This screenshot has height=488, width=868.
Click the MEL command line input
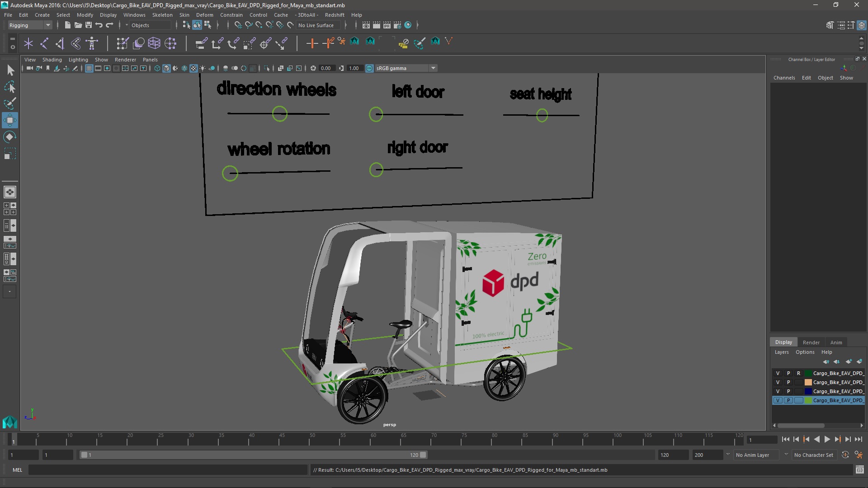pyautogui.click(x=168, y=470)
